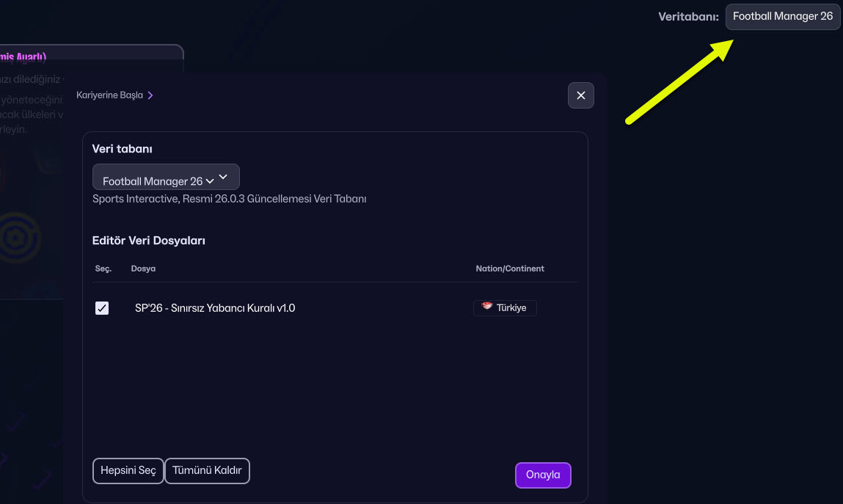Click the Türkiye nation tag
This screenshot has height=504, width=843.
[505, 308]
